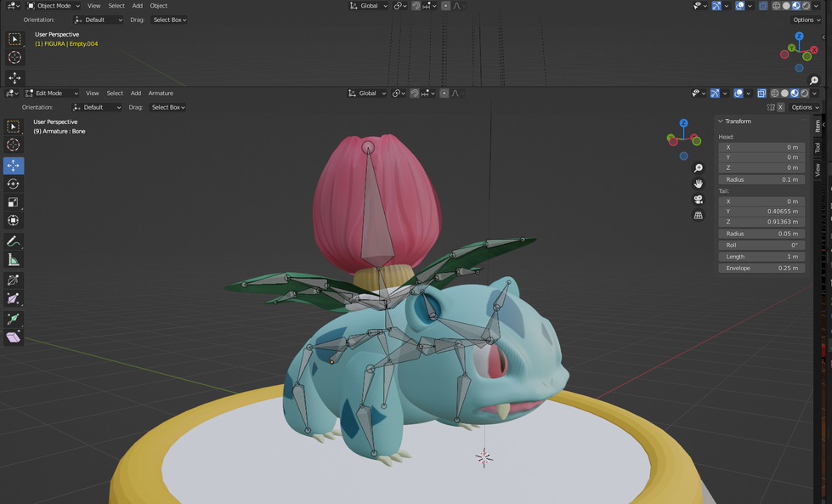Collapse the Transform panel

click(721, 122)
